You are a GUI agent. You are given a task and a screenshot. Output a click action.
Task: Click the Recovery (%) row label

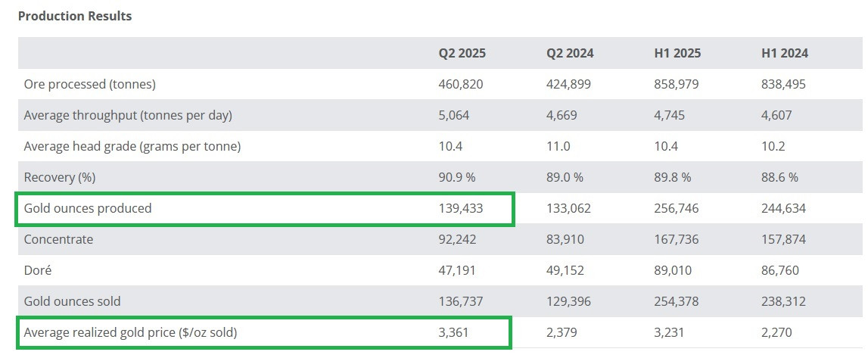tap(60, 177)
